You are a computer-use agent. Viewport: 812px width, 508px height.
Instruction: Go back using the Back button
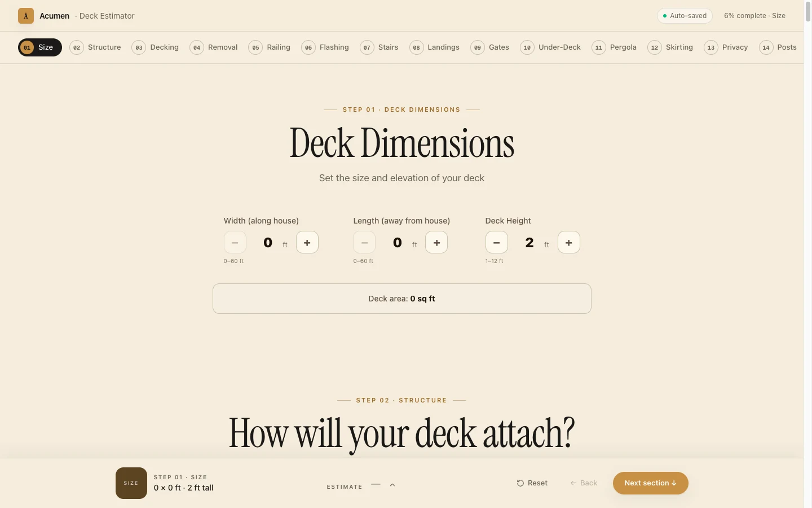point(584,483)
